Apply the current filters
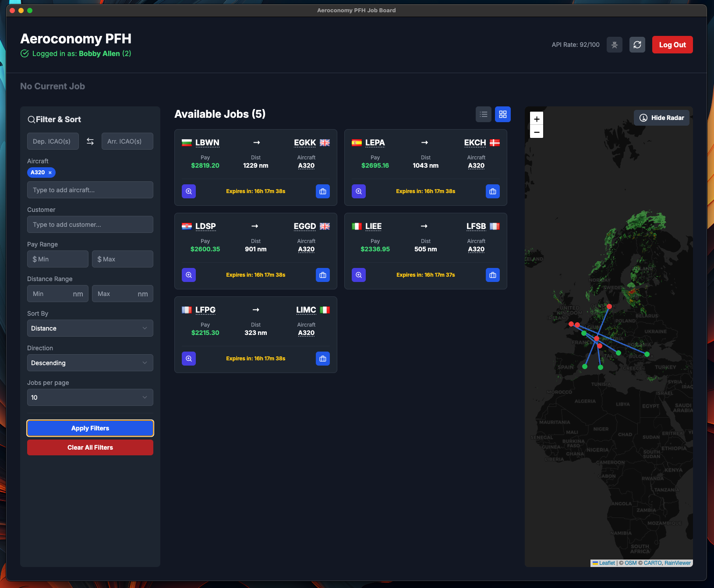The image size is (714, 588). click(x=90, y=428)
